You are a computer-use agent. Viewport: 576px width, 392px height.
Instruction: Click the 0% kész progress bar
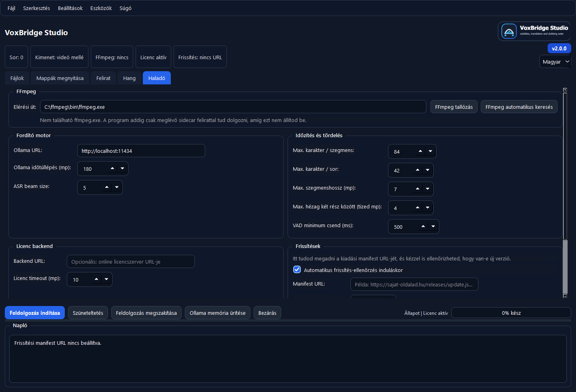coord(511,313)
